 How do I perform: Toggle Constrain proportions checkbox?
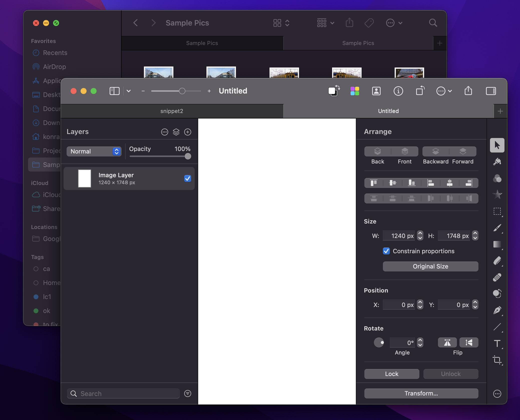point(386,251)
